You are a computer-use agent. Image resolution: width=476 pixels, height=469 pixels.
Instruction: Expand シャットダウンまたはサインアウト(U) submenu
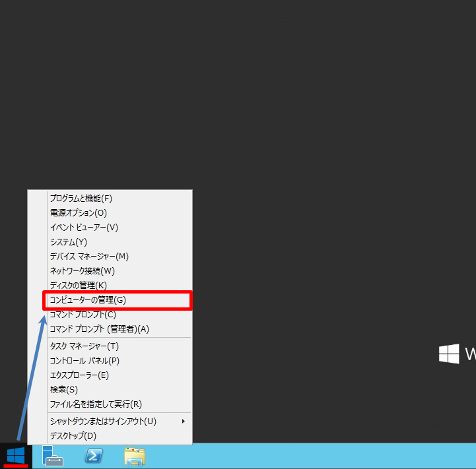pos(110,422)
